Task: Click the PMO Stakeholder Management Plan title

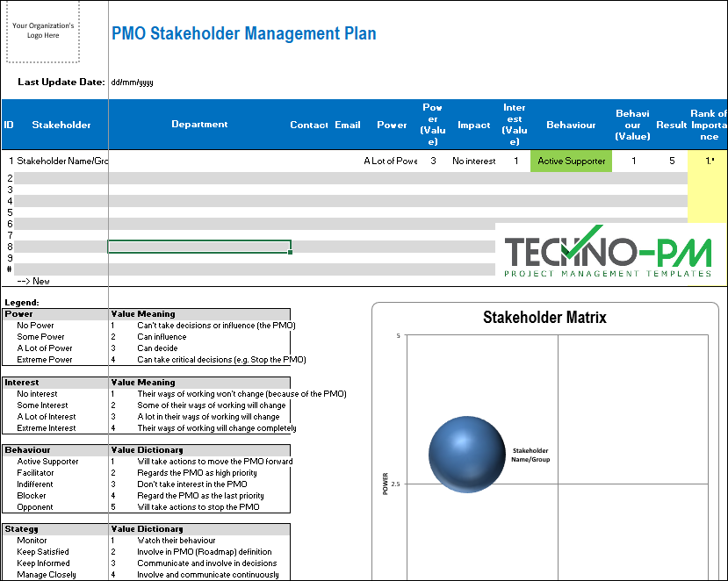Action: click(244, 33)
